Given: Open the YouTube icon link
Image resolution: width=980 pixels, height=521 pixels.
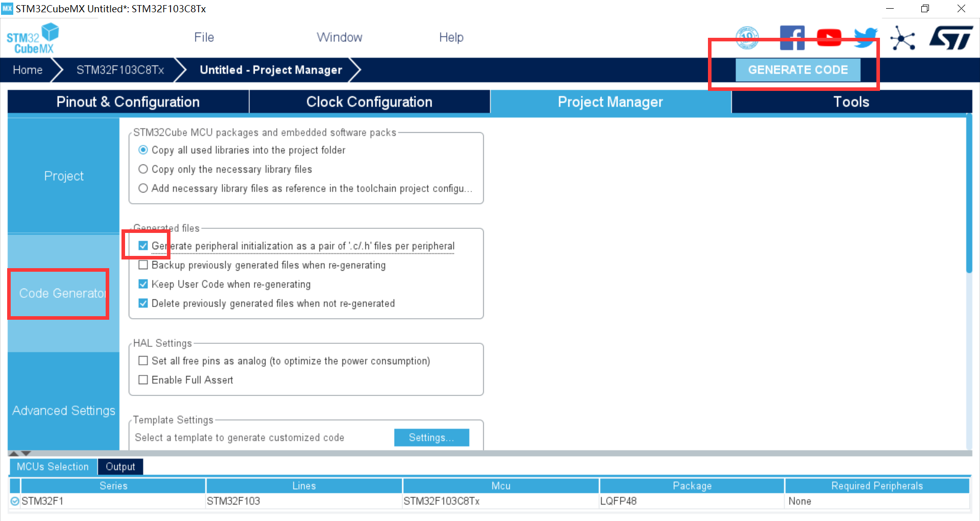Looking at the screenshot, I should pyautogui.click(x=829, y=37).
